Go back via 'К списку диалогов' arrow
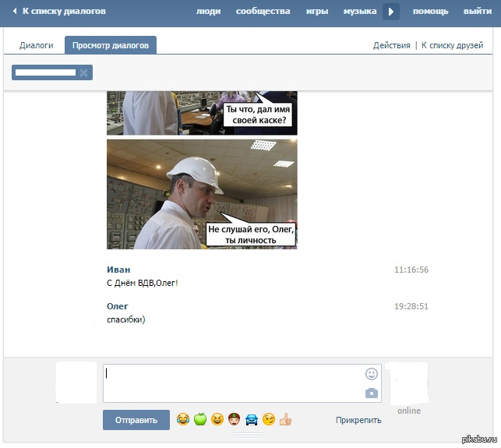 coord(15,11)
